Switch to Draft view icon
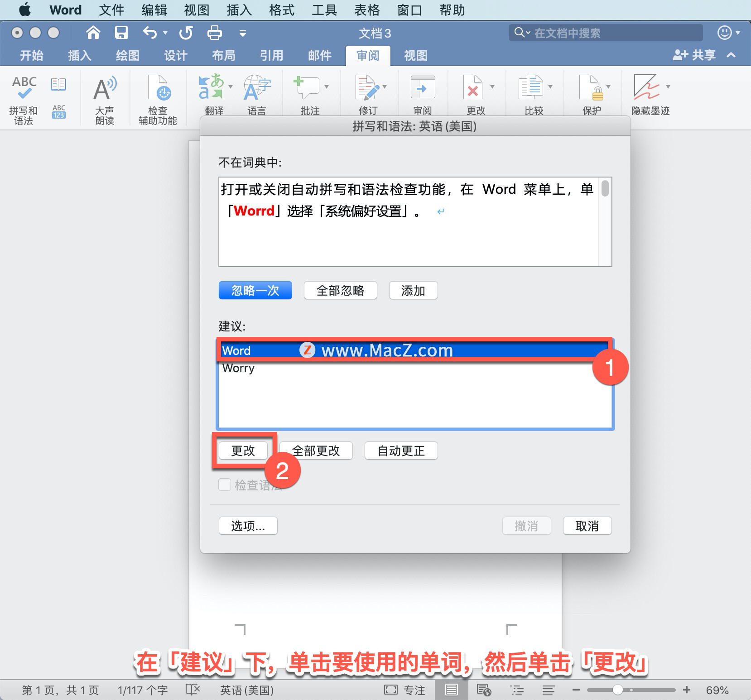 (x=548, y=690)
